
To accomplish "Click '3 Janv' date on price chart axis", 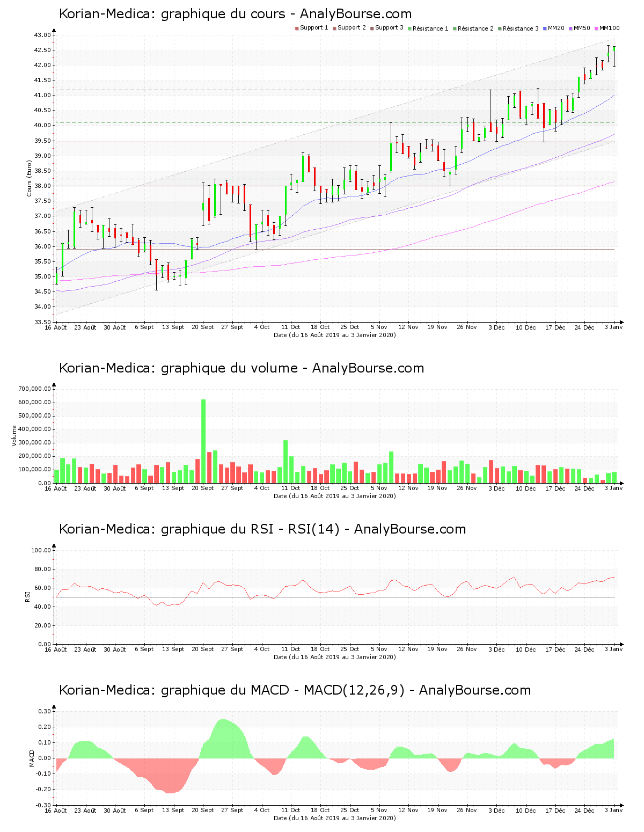I will pyautogui.click(x=613, y=327).
